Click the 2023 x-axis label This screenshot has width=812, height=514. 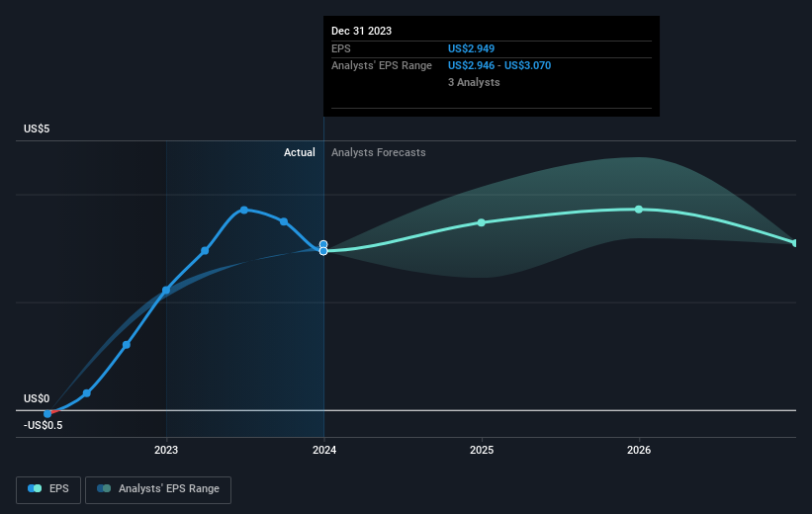(166, 450)
